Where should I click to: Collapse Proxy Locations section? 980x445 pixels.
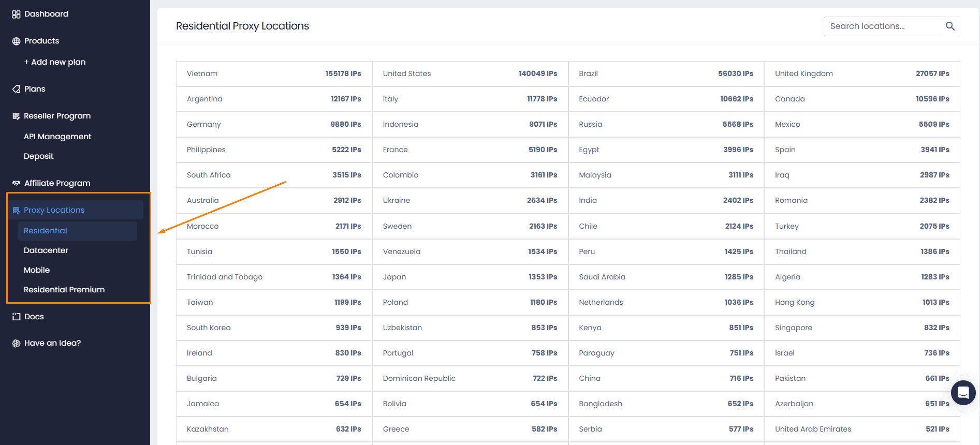click(x=77, y=210)
